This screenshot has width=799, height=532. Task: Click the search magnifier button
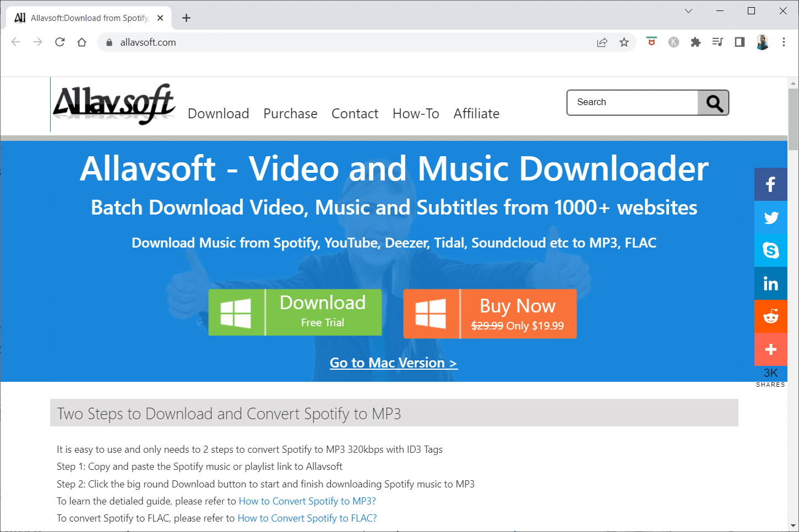pos(714,103)
